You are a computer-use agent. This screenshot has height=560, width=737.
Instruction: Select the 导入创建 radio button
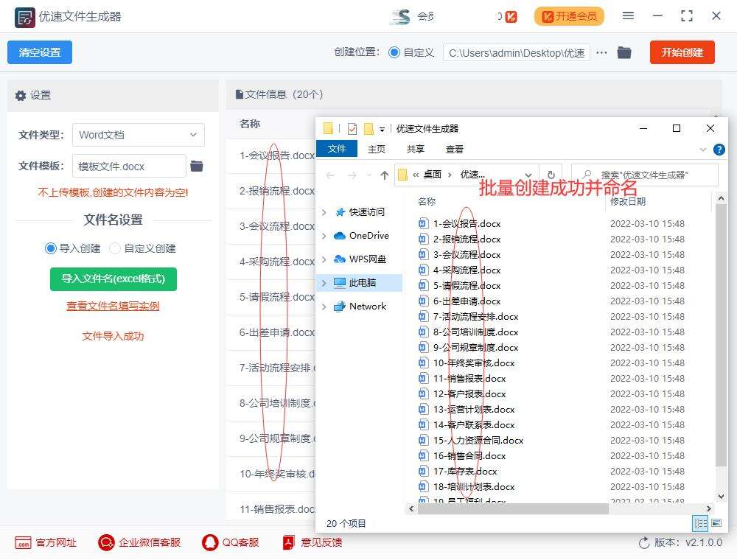[50, 248]
